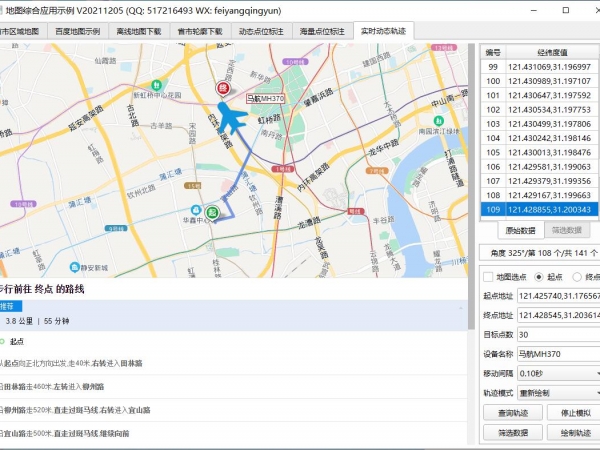Click the blue airplane marker on map
The height and width of the screenshot is (450, 600).
[231, 117]
